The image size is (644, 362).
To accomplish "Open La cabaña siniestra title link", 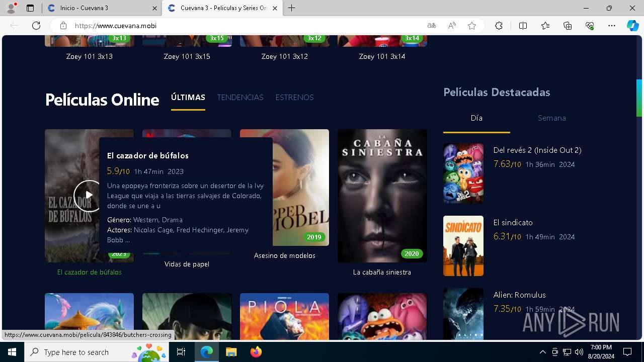I will point(382,272).
